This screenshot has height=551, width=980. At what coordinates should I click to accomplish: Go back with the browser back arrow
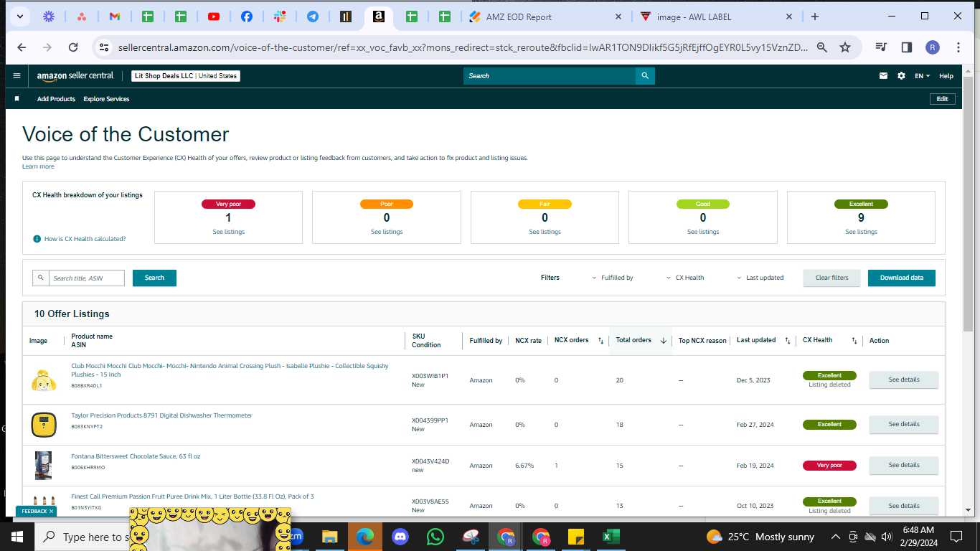22,47
